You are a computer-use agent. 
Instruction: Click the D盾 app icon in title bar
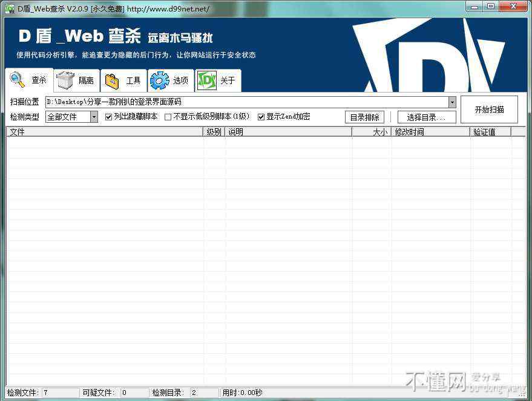click(10, 9)
